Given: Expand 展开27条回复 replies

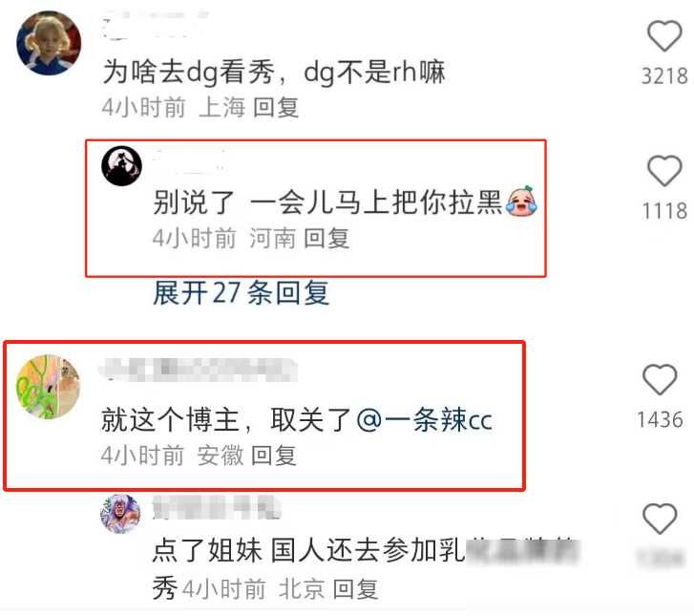Looking at the screenshot, I should [x=242, y=293].
